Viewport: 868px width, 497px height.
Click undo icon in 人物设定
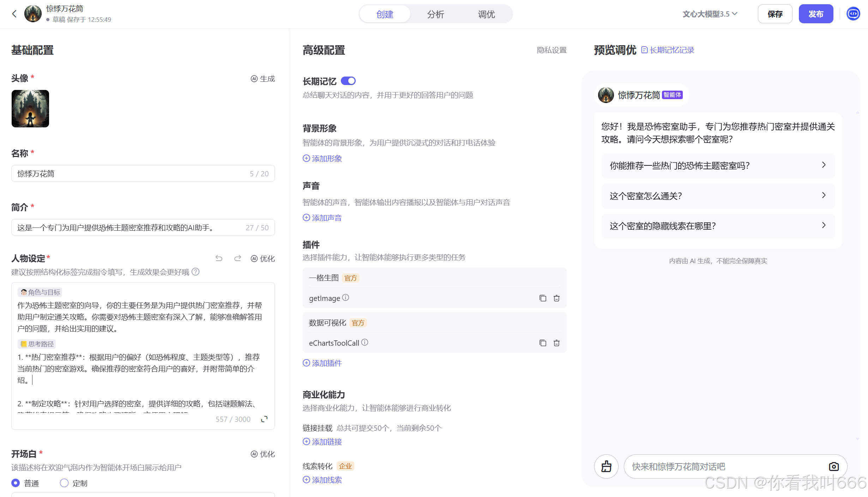[219, 259]
